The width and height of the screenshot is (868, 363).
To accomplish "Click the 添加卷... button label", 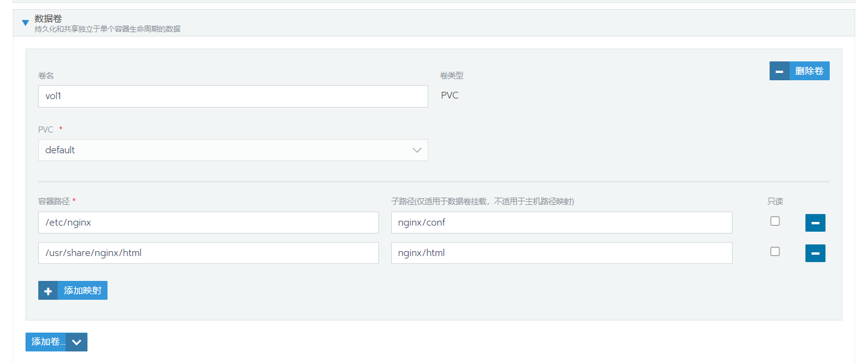I will [x=46, y=342].
